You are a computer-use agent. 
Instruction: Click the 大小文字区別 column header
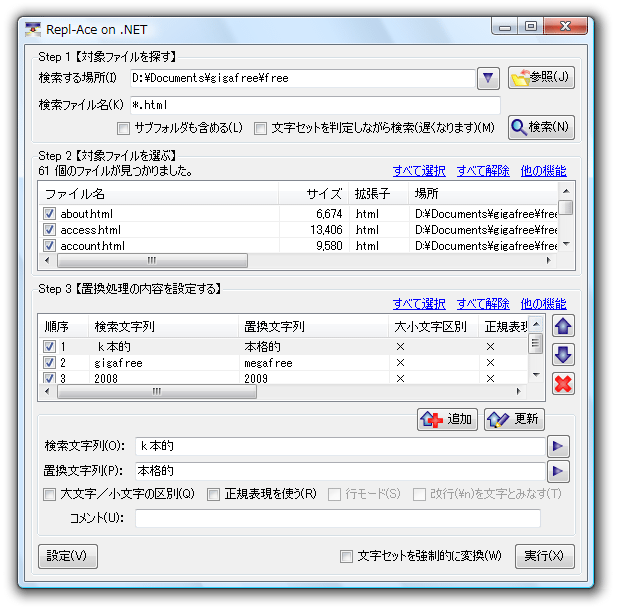(x=434, y=326)
